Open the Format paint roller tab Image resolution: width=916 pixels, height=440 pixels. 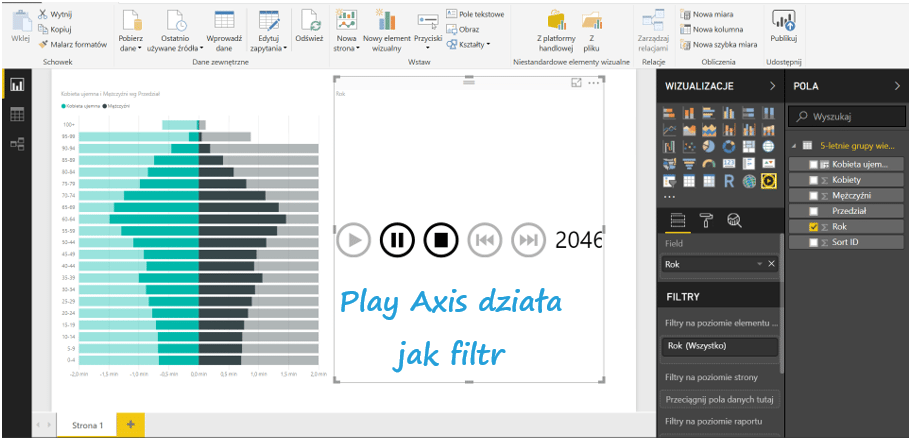(x=706, y=221)
